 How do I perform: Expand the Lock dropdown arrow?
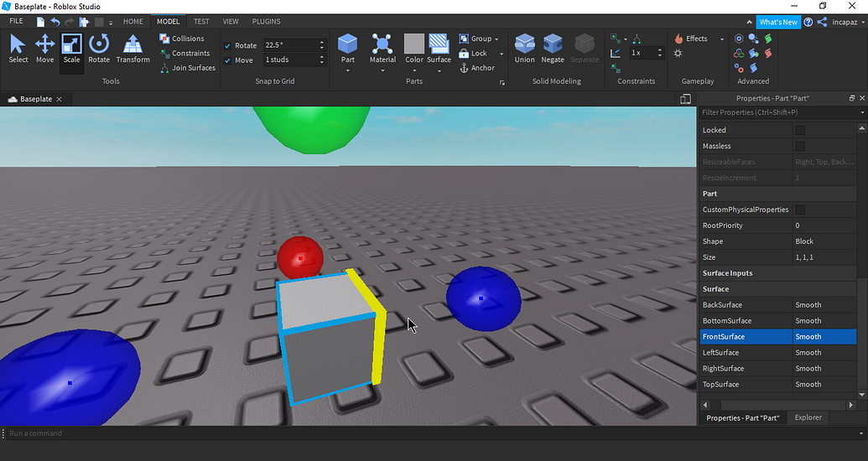coord(502,54)
